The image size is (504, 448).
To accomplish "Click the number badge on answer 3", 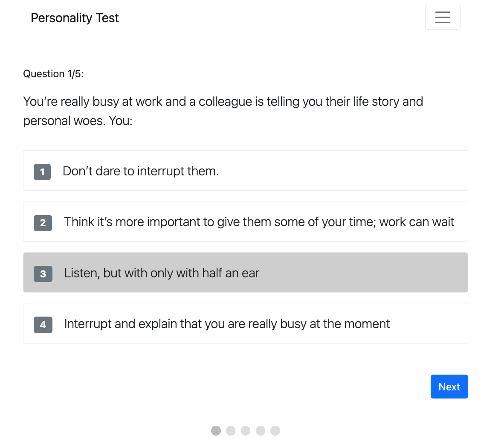I will 43,274.
